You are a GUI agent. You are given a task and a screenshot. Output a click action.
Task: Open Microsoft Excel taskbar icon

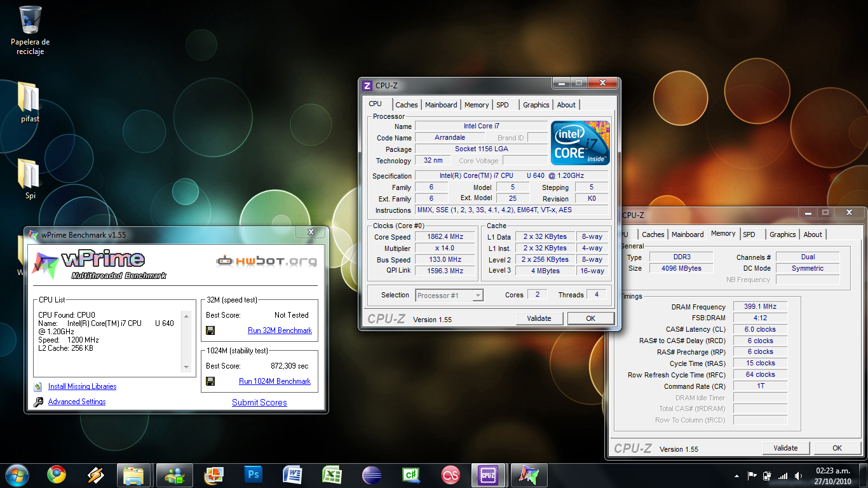pyautogui.click(x=332, y=475)
